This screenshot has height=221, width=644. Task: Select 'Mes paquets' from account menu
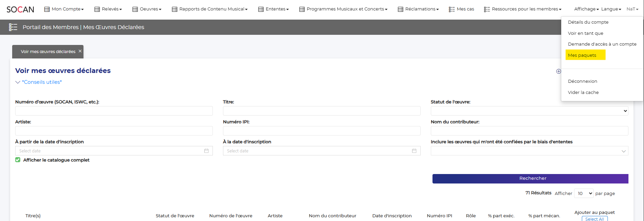pyautogui.click(x=582, y=55)
